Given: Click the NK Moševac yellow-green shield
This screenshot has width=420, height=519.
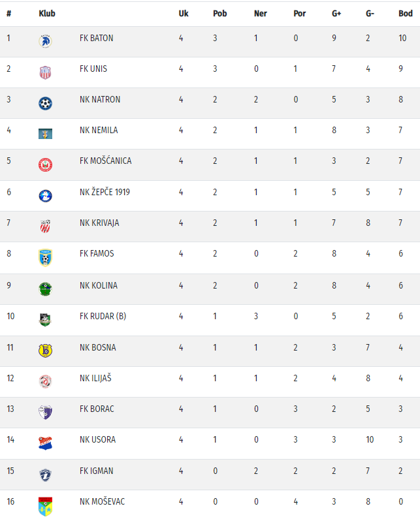Looking at the screenshot, I should click(45, 506).
